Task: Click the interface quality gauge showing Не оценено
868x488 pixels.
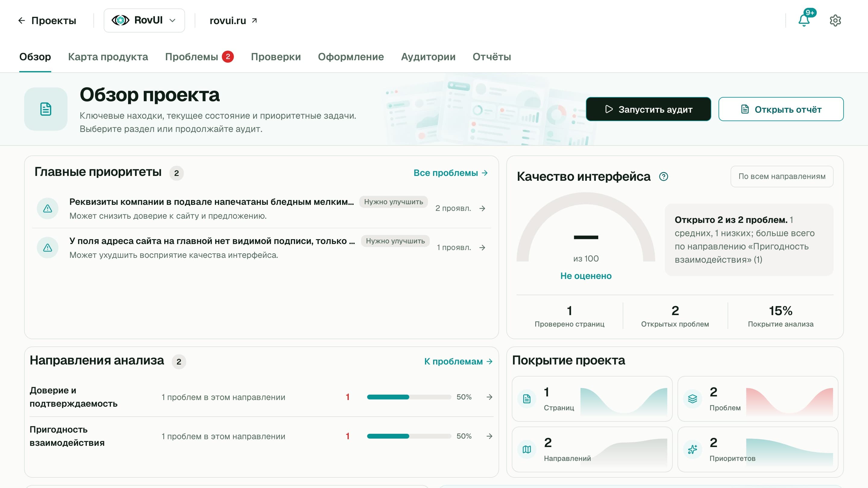Action: [x=586, y=236]
